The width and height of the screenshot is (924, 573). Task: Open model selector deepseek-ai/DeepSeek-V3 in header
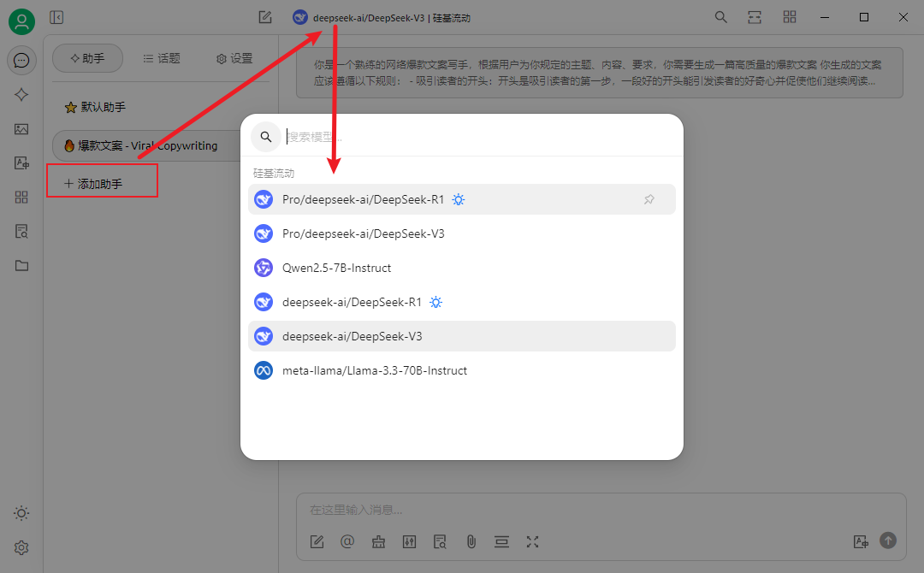click(x=382, y=18)
